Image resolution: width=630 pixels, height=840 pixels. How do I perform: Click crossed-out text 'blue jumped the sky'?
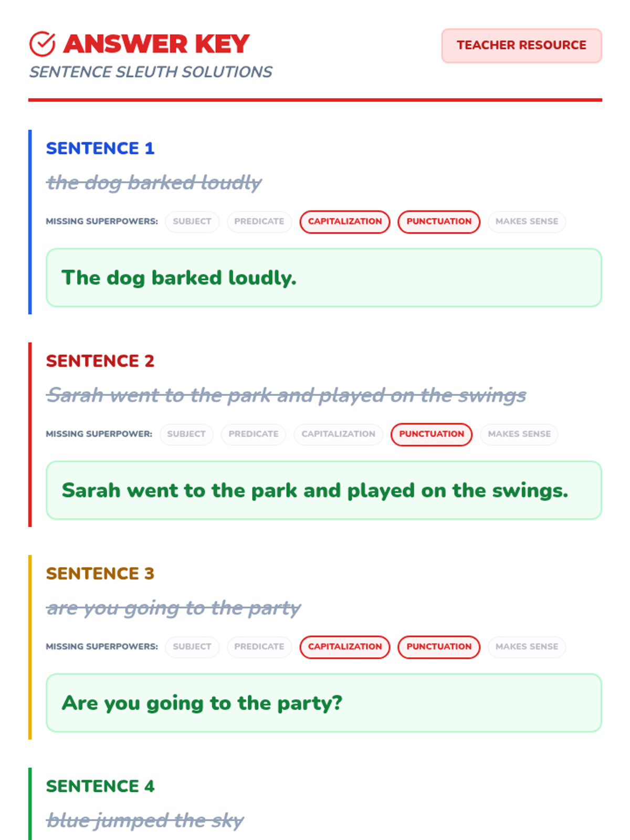click(x=145, y=820)
